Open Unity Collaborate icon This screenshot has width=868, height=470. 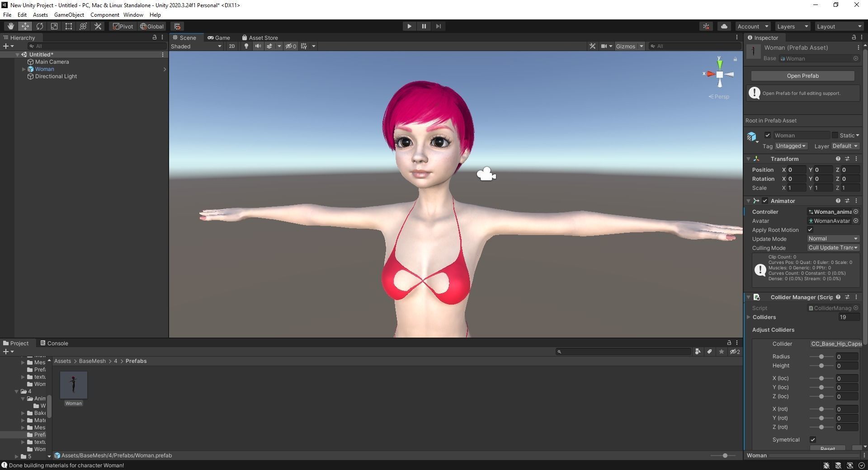point(706,26)
